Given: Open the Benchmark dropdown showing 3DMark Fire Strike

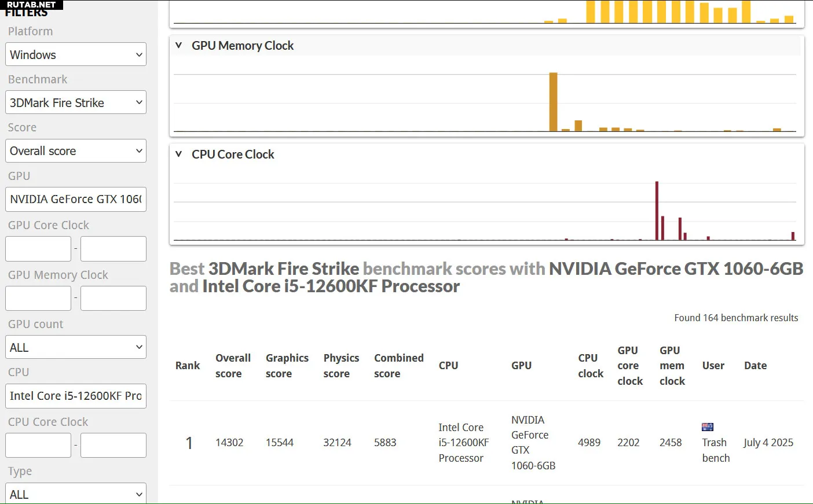Looking at the screenshot, I should pos(76,102).
